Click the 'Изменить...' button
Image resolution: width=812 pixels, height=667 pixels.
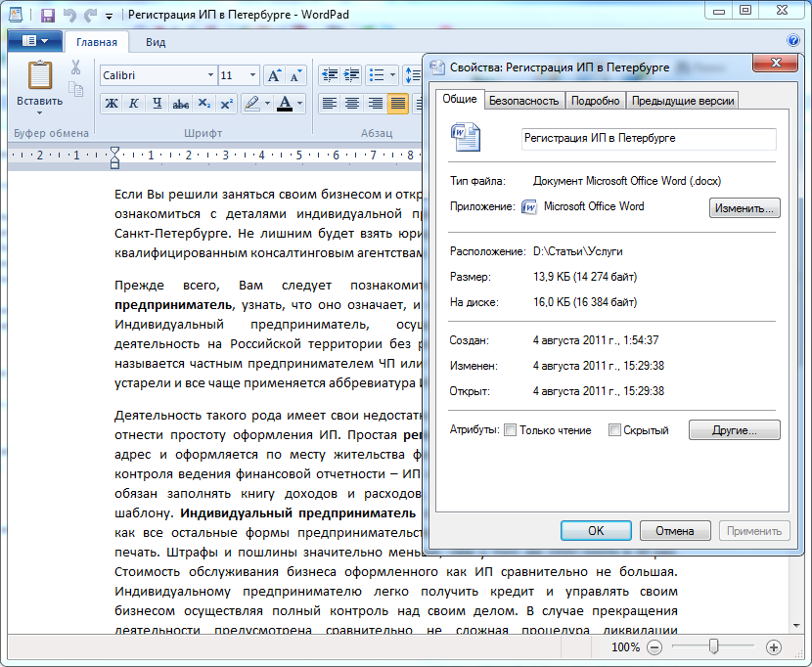pyautogui.click(x=744, y=208)
